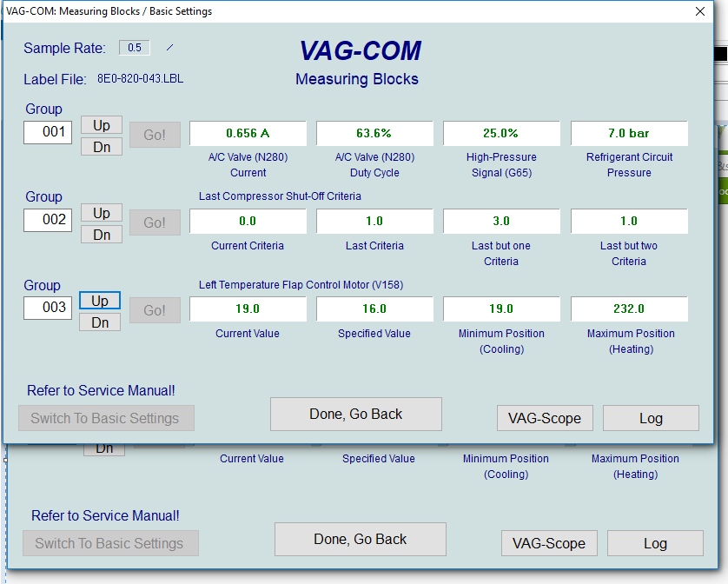Viewport: 728px width, 584px height.
Task: Click Done, Go Back in front window
Action: click(x=356, y=414)
